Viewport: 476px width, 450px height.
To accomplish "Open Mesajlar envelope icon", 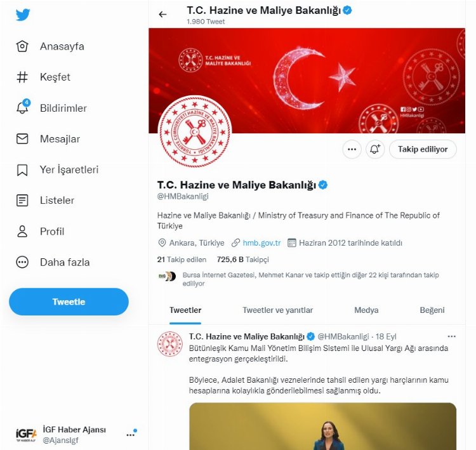I will point(22,139).
